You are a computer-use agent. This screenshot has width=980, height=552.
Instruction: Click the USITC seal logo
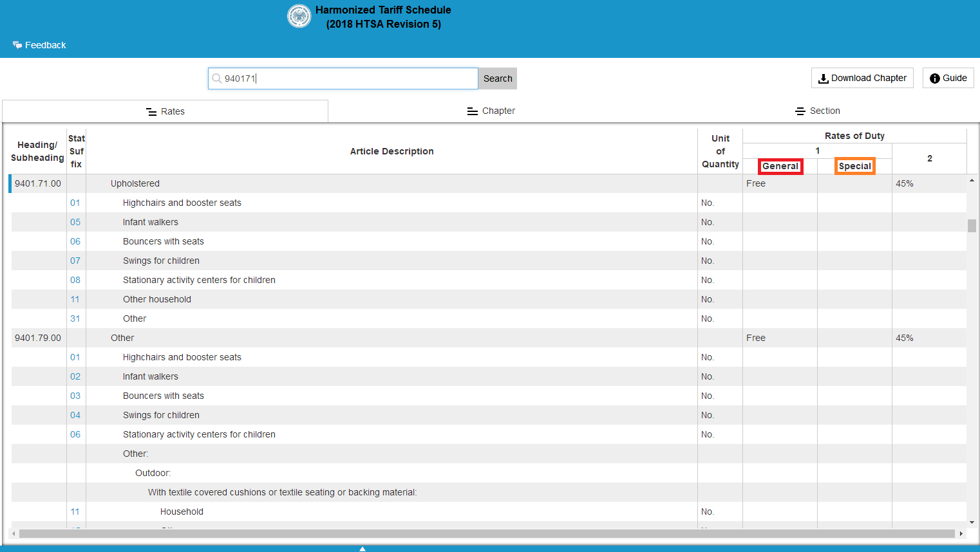click(x=299, y=16)
